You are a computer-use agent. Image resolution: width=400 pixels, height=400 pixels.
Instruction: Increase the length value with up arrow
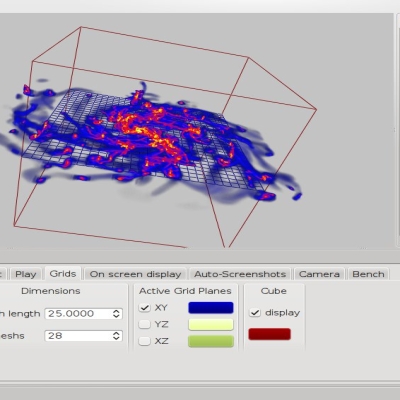[x=116, y=311]
